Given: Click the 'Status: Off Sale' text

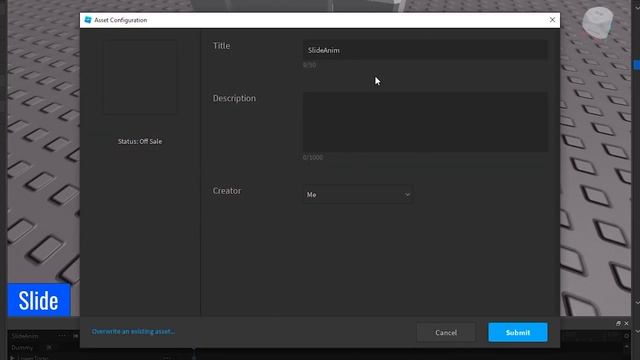Looking at the screenshot, I should pos(140,141).
